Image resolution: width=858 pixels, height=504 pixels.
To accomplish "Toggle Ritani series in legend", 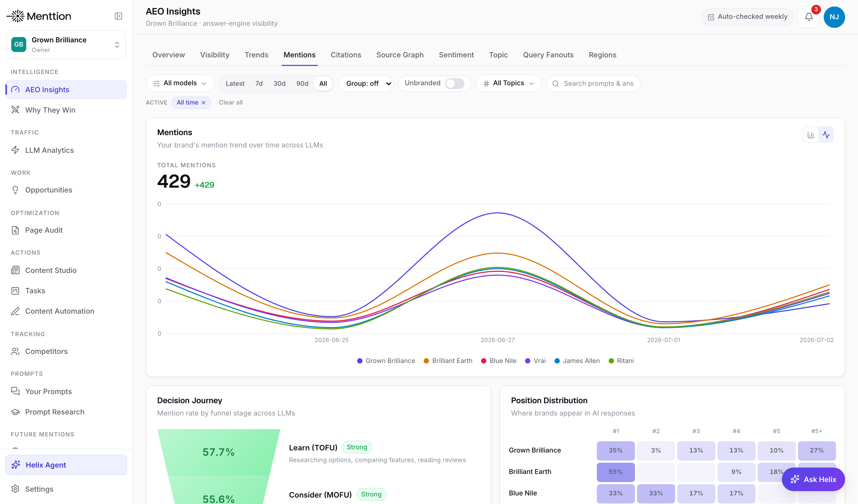I will [x=621, y=361].
